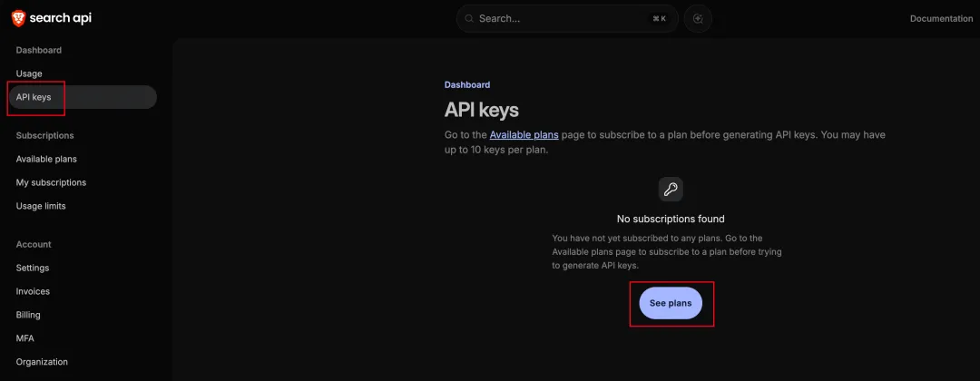This screenshot has height=381, width=980.
Task: Open the Documentation link
Action: 941,18
